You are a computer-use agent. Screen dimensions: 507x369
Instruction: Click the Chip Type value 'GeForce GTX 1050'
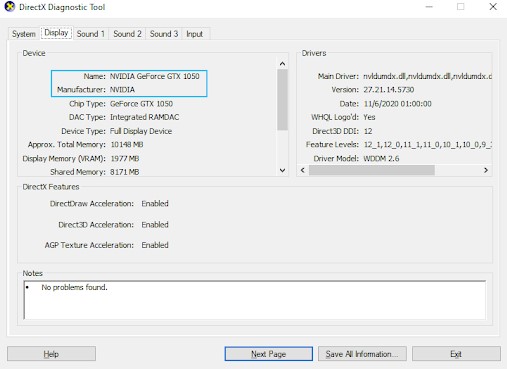pyautogui.click(x=141, y=104)
